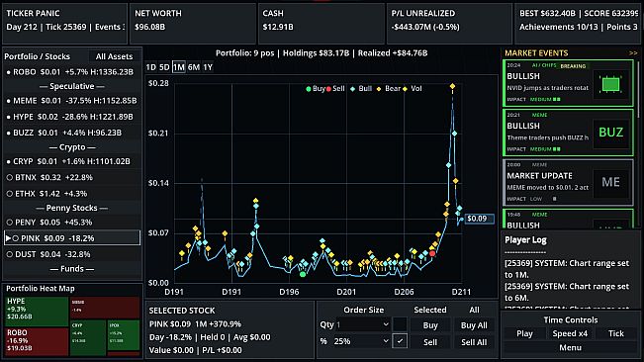Click the ME ticker badge on Market Update
The image size is (644, 362).
click(x=610, y=182)
